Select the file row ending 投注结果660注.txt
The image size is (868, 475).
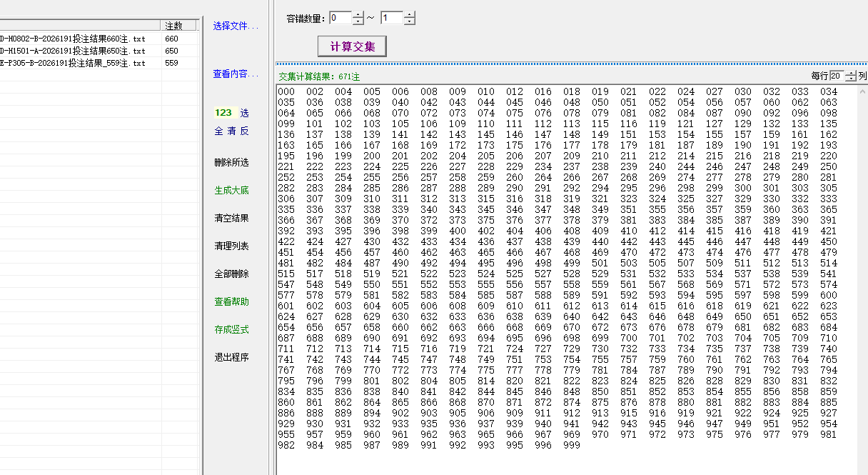(x=99, y=39)
